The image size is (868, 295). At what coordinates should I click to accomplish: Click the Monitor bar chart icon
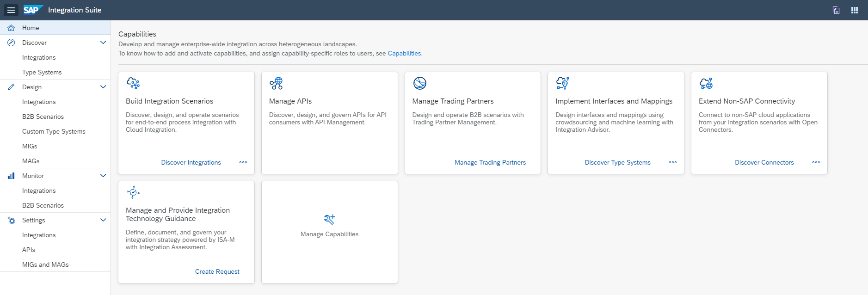[x=11, y=176]
